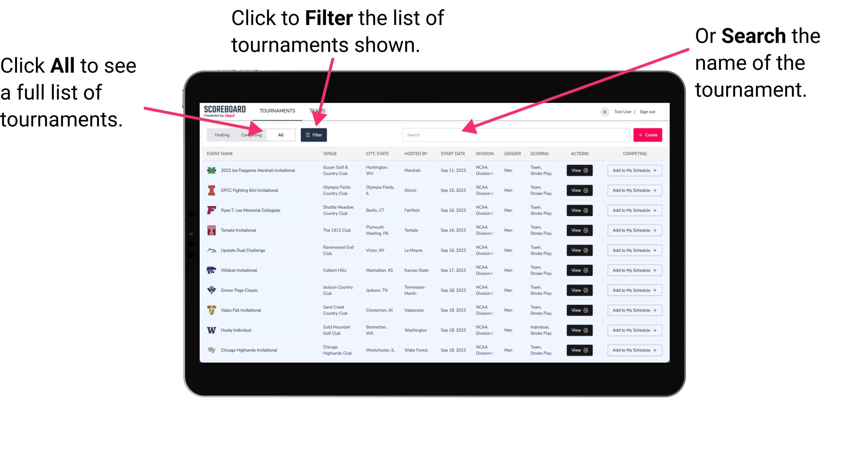This screenshot has width=868, height=467.
Task: Open the Filter dropdown options
Action: [315, 134]
